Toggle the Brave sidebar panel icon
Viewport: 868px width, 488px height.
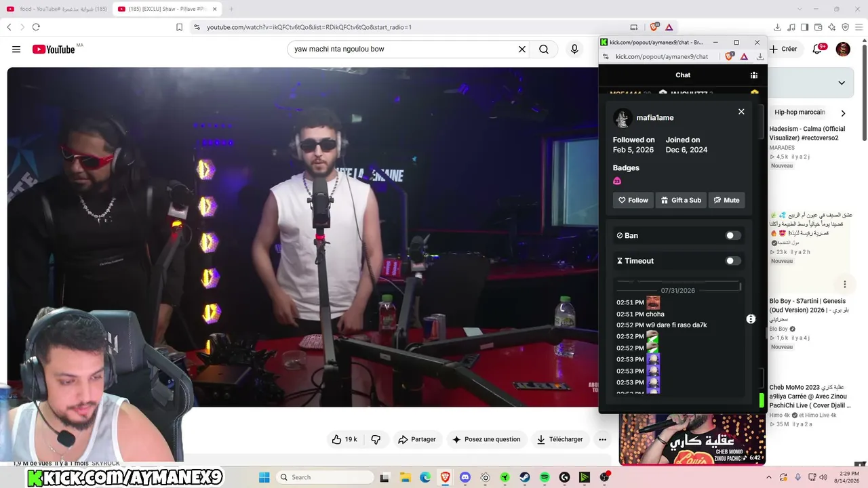[x=804, y=27]
